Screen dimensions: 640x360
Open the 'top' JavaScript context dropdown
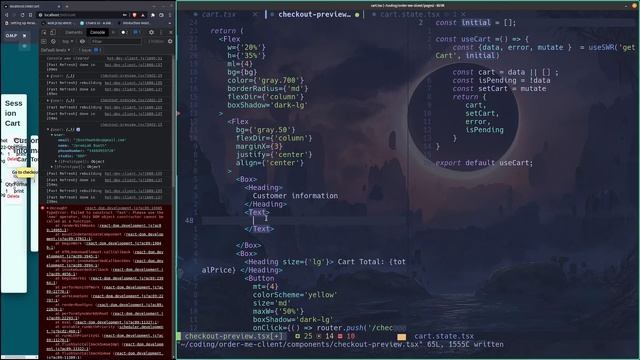[67, 41]
